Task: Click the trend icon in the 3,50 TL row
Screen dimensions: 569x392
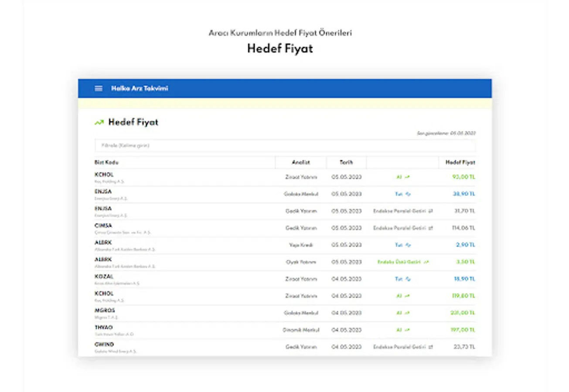Action: [x=426, y=262]
